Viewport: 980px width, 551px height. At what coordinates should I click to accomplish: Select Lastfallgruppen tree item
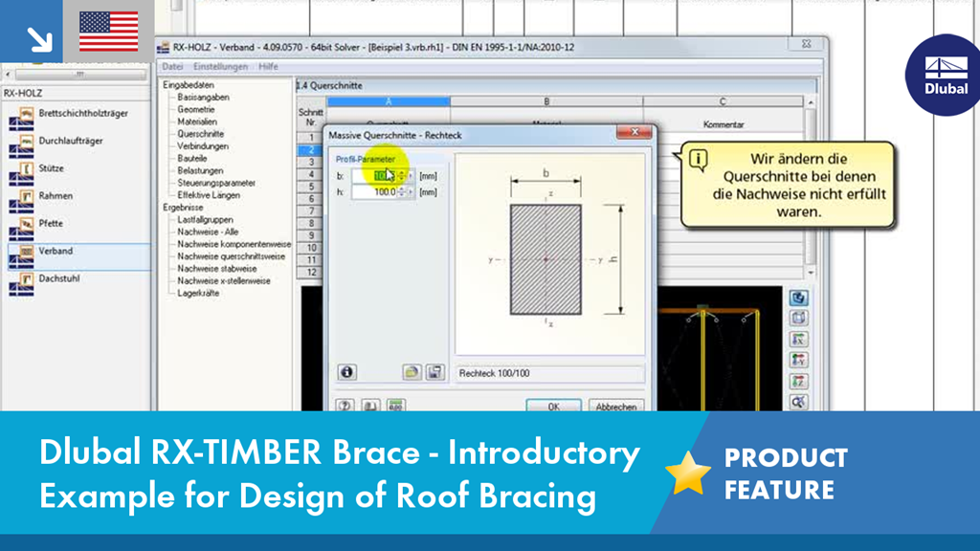[x=205, y=220]
